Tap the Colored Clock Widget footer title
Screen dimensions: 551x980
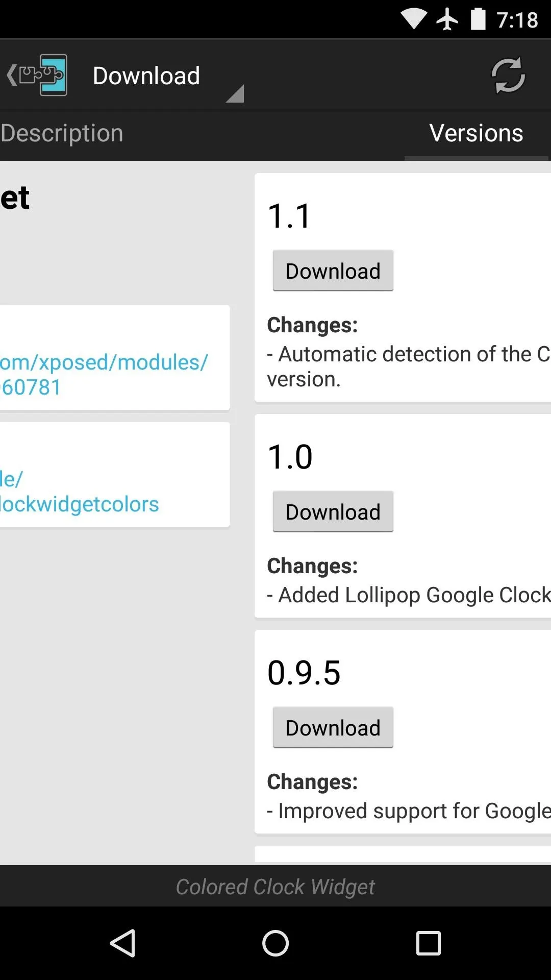(x=275, y=887)
